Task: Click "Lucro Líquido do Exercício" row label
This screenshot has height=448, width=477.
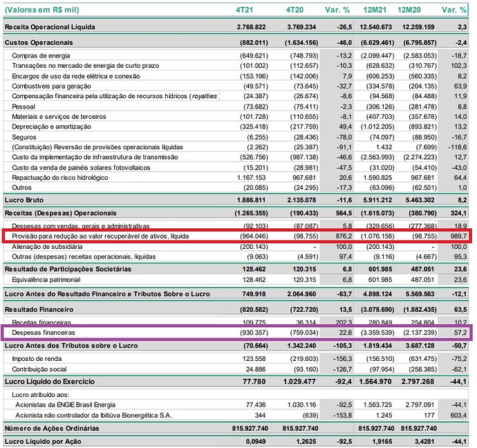Action: pyautogui.click(x=50, y=382)
